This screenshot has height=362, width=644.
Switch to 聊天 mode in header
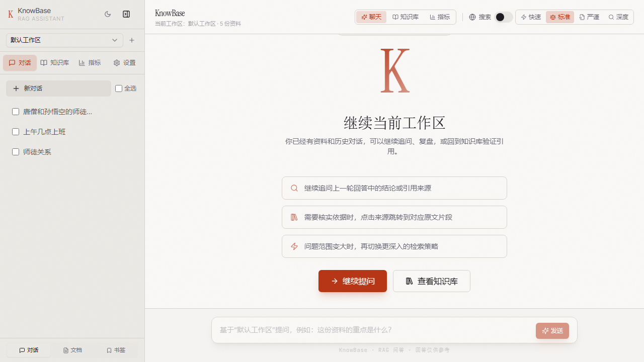(x=371, y=17)
